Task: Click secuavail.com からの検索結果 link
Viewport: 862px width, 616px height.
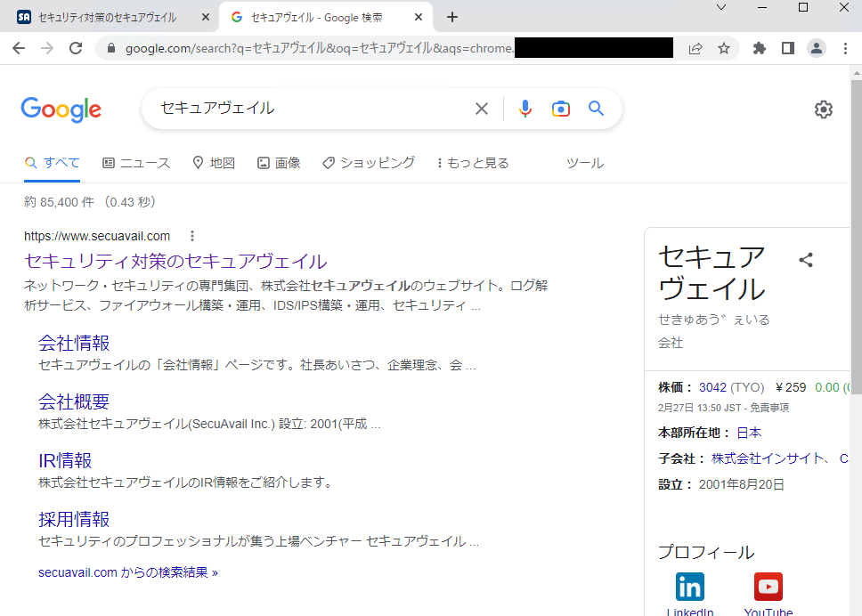Action: click(x=128, y=572)
